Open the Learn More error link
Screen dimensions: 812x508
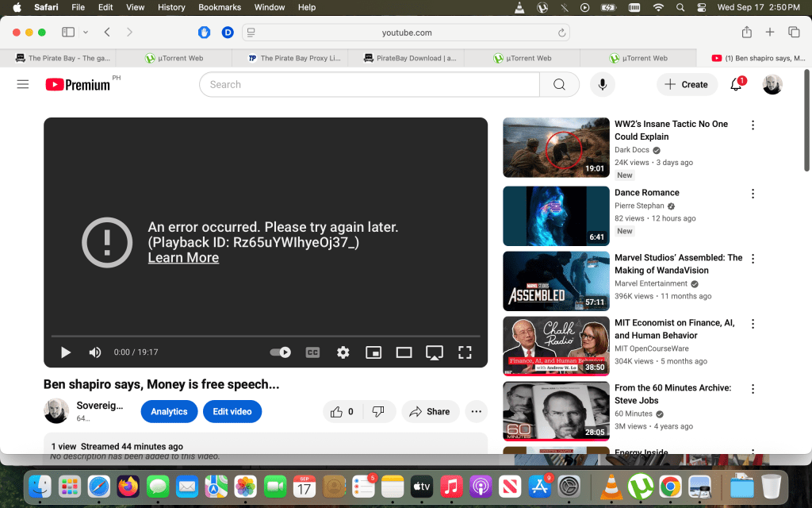coord(183,258)
